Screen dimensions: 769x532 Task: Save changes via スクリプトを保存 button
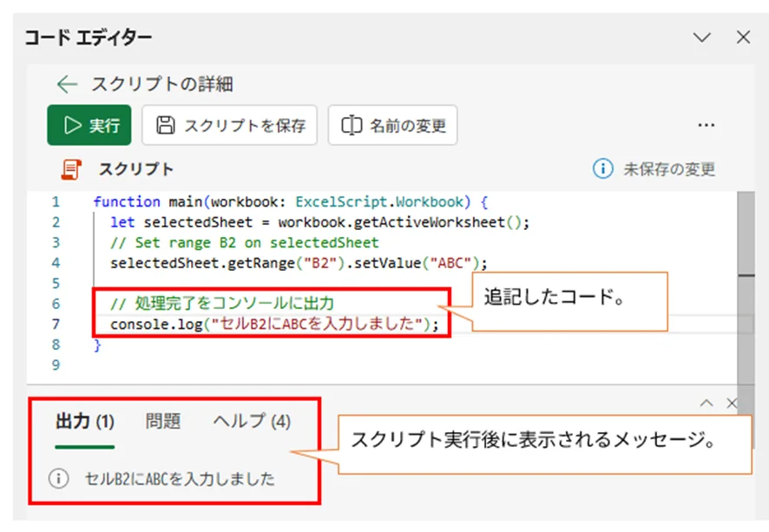228,125
